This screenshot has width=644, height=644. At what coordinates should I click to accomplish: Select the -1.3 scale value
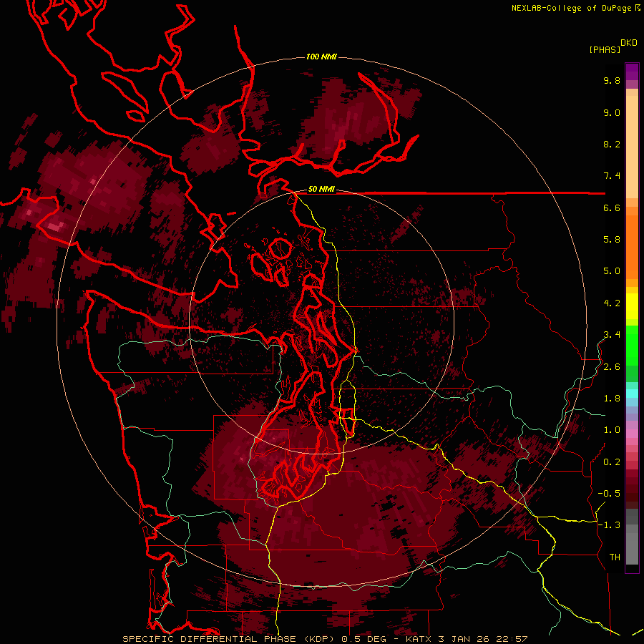609,525
